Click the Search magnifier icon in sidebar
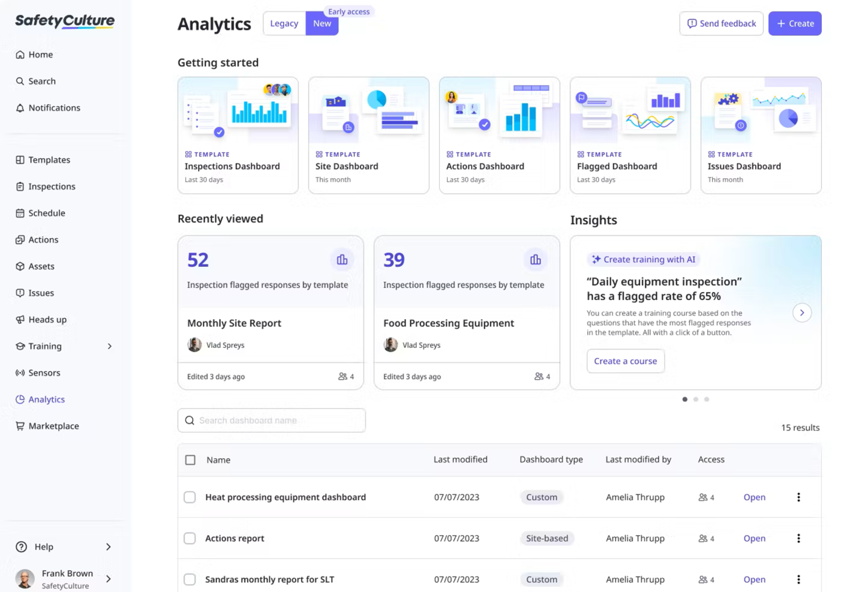868x592 pixels. pyautogui.click(x=20, y=81)
